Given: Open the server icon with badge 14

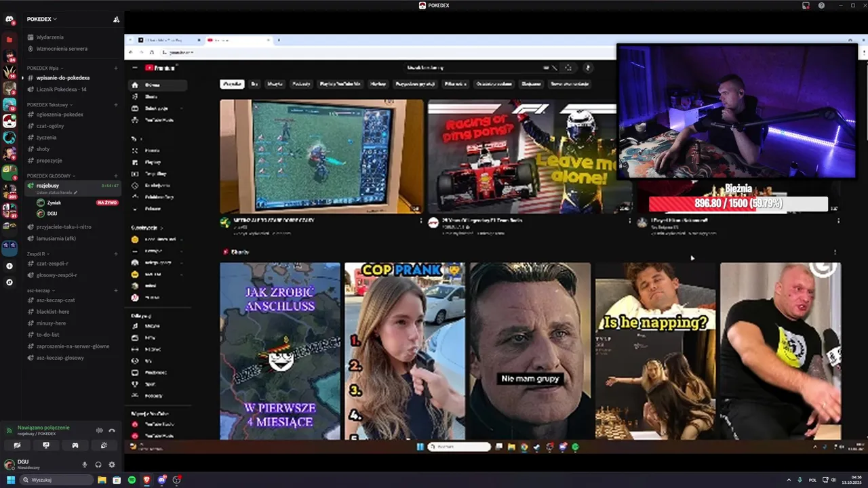Looking at the screenshot, I should [x=9, y=72].
